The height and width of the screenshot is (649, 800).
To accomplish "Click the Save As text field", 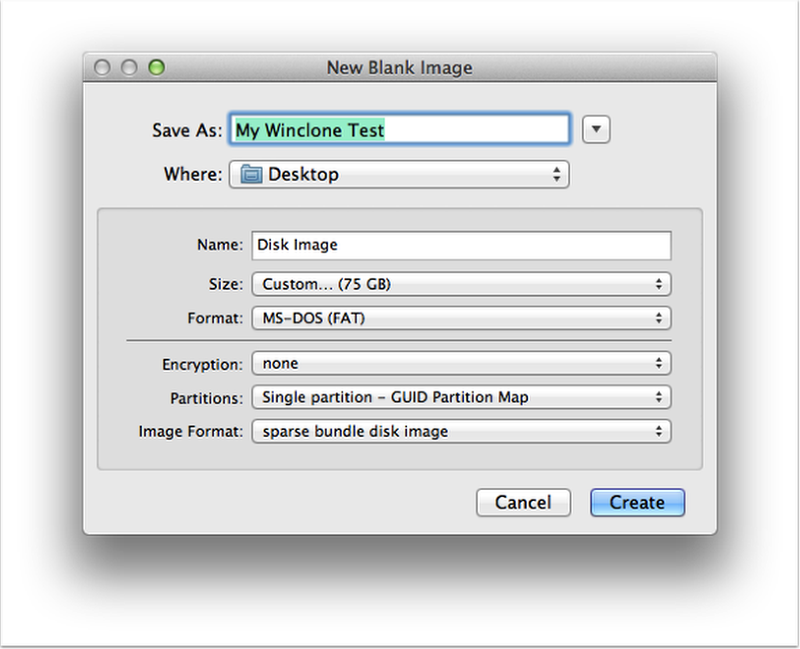I will (450, 128).
